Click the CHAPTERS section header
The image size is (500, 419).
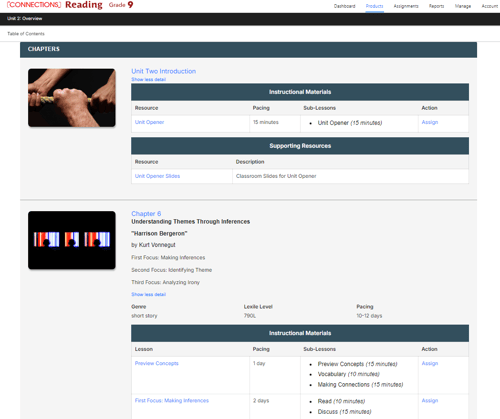pyautogui.click(x=248, y=49)
